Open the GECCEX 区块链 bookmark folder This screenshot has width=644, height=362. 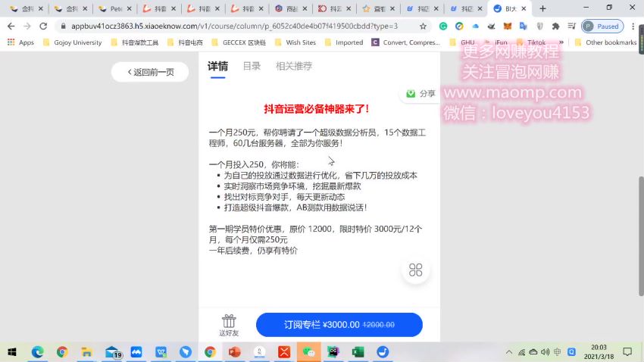pos(239,42)
